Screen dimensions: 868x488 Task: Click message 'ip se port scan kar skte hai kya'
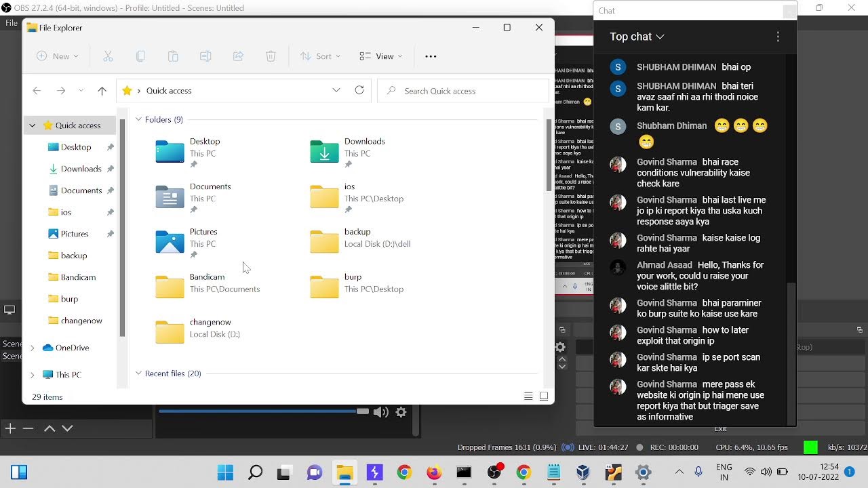tap(698, 363)
